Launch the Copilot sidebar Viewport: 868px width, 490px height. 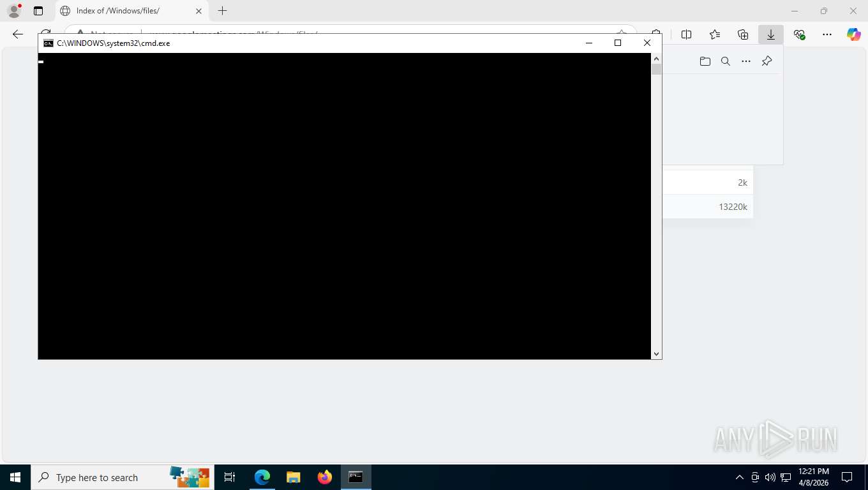point(854,34)
